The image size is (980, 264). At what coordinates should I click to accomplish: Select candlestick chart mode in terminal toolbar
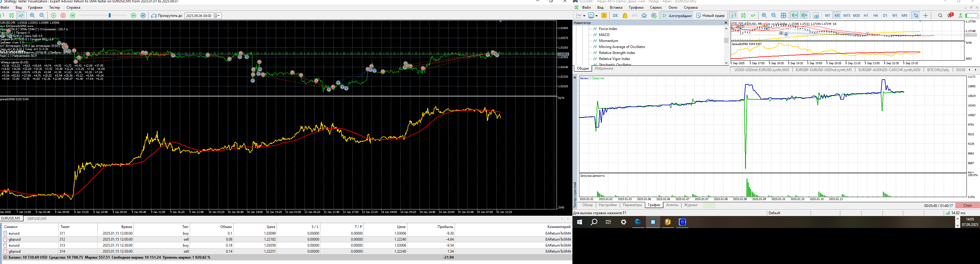coord(743,16)
